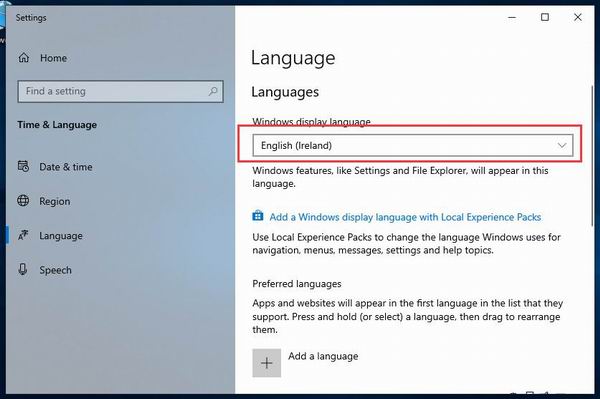Click the Date & time calendar icon

coord(23,166)
